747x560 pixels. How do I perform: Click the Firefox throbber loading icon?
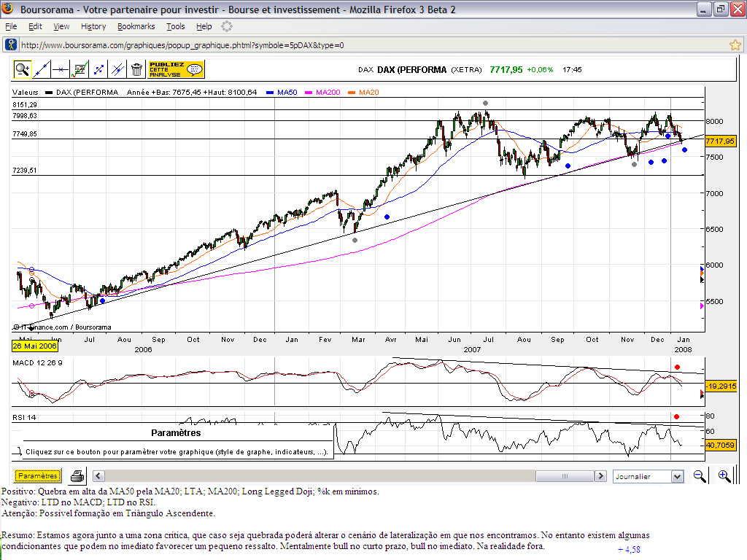point(227,27)
